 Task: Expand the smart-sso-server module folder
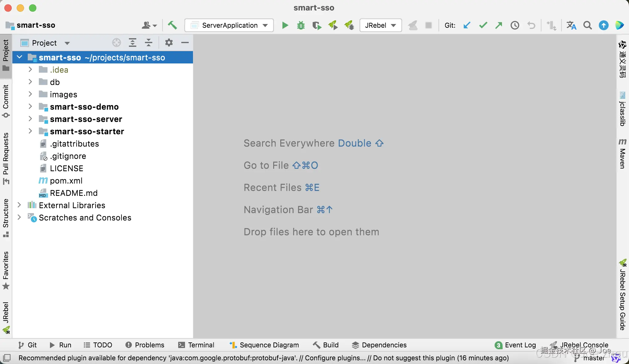30,119
